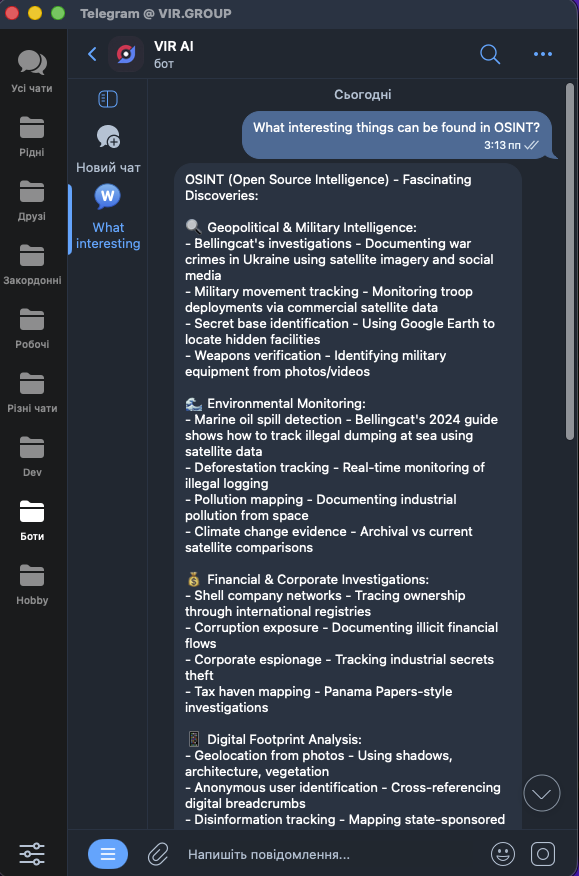Open VIR AI bot avatar
579x876 pixels.
pos(126,54)
